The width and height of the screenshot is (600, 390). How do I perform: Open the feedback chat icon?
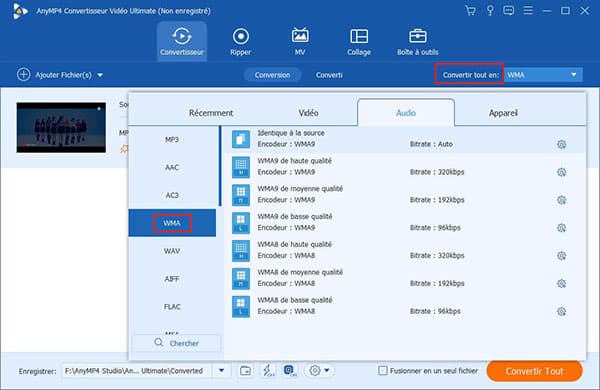pos(509,10)
